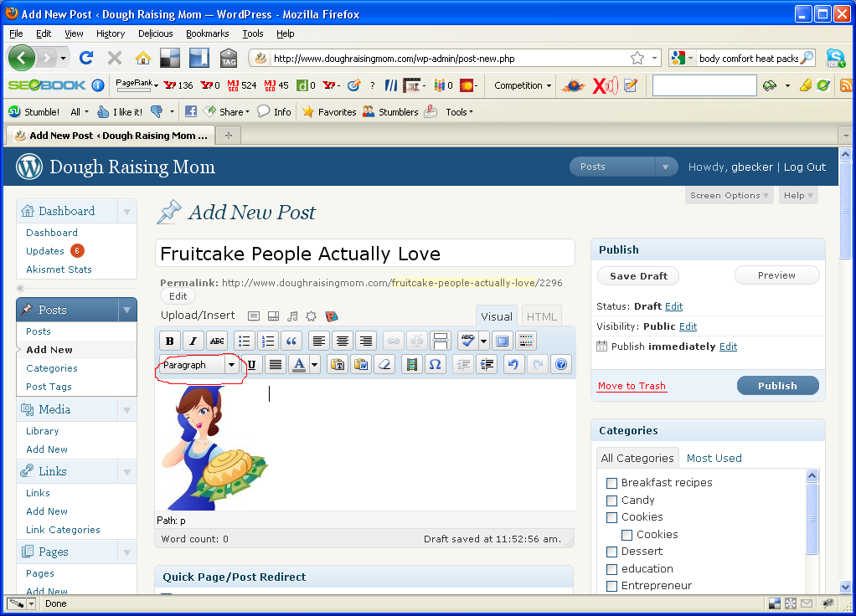Toggle fullscreen editing mode
The image size is (856, 616).
503,341
